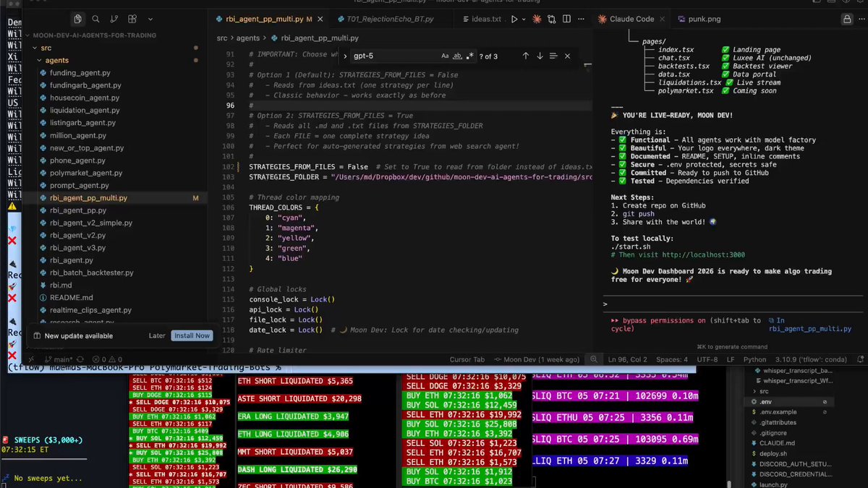The image size is (868, 488).
Task: Open the run button dropdown arrow
Action: tap(525, 20)
